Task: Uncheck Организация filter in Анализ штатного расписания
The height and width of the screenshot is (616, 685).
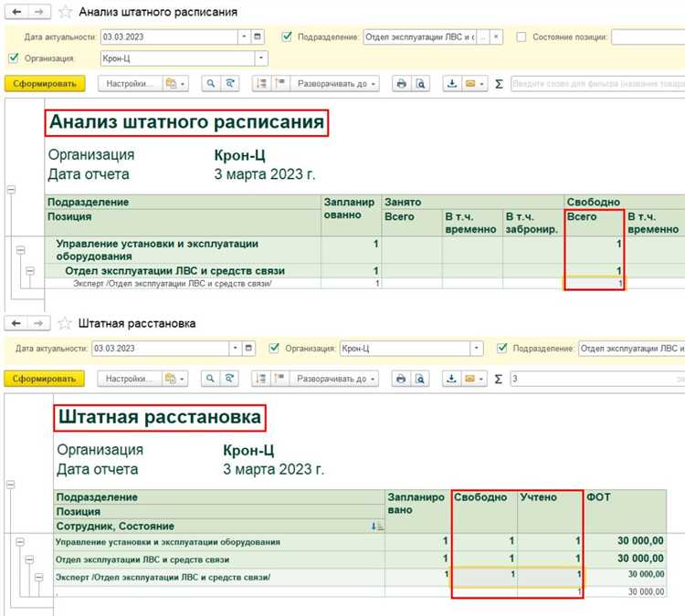Action: click(x=14, y=57)
